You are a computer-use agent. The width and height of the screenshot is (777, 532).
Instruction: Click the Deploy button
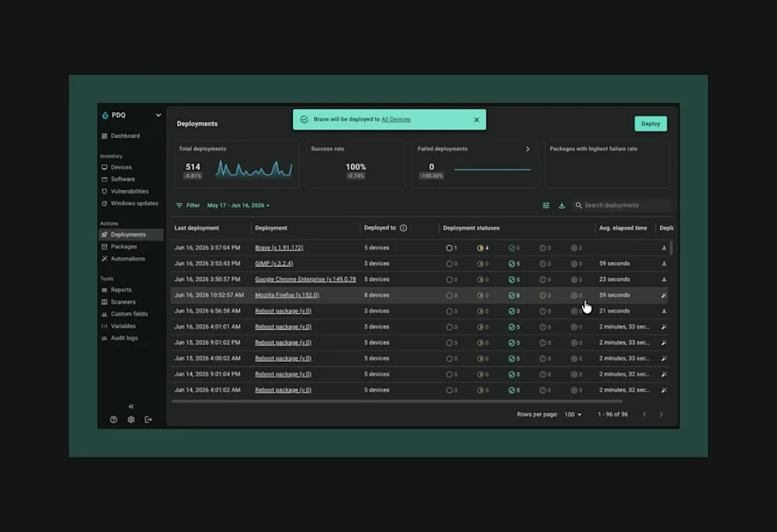click(x=650, y=123)
